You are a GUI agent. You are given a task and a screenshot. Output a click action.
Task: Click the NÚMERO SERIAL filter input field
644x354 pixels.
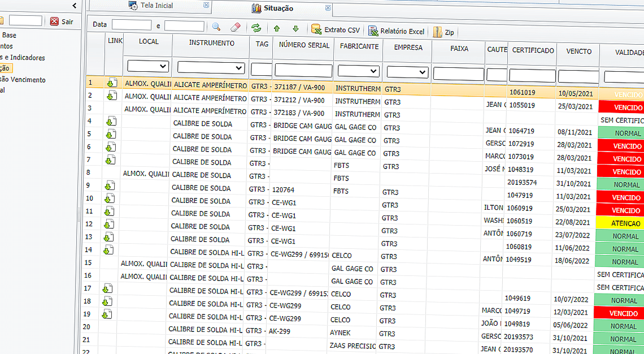pyautogui.click(x=303, y=71)
